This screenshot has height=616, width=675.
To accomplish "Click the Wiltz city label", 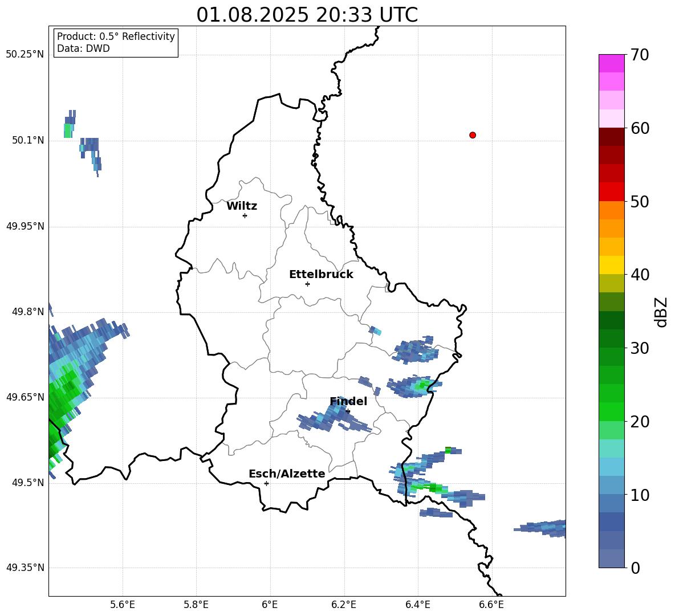I will point(242,206).
